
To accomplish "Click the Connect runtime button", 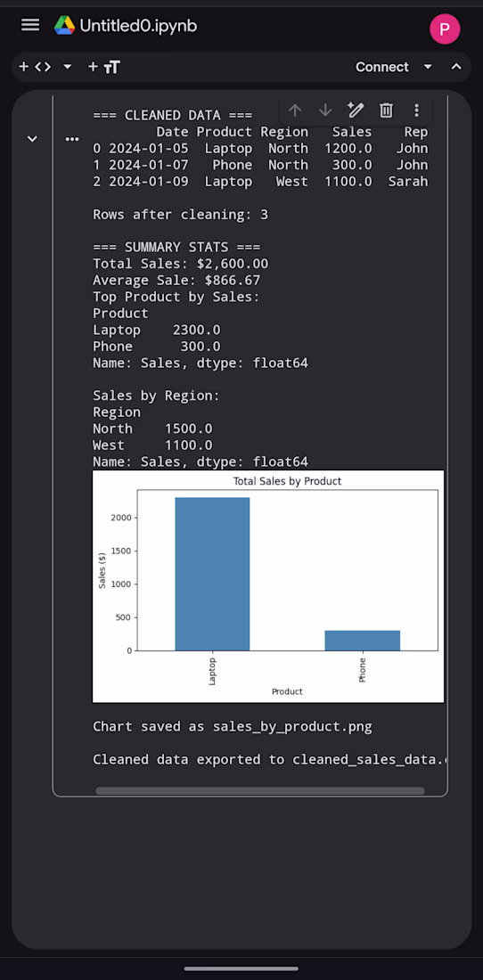I will [x=381, y=67].
